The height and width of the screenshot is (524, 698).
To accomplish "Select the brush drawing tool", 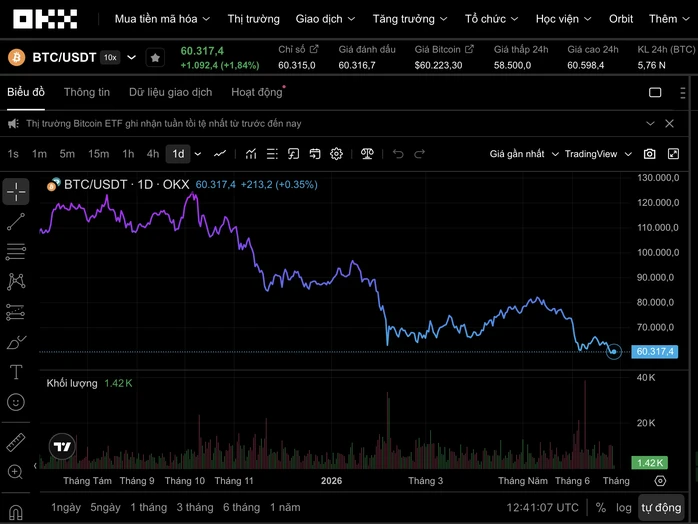I will coord(16,342).
